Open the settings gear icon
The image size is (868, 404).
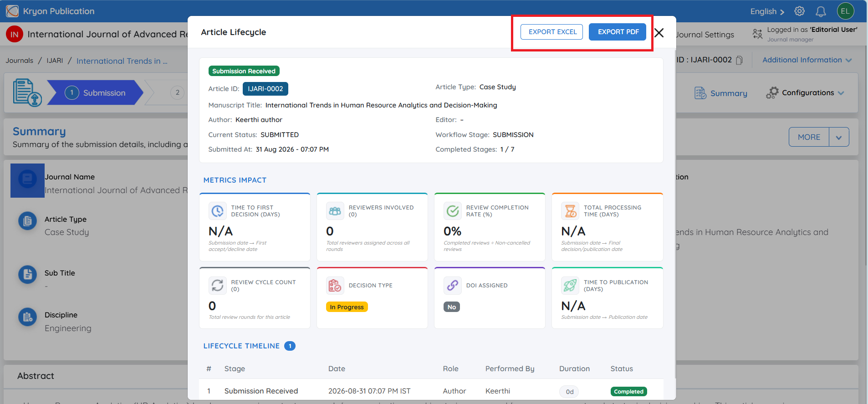[x=800, y=11]
